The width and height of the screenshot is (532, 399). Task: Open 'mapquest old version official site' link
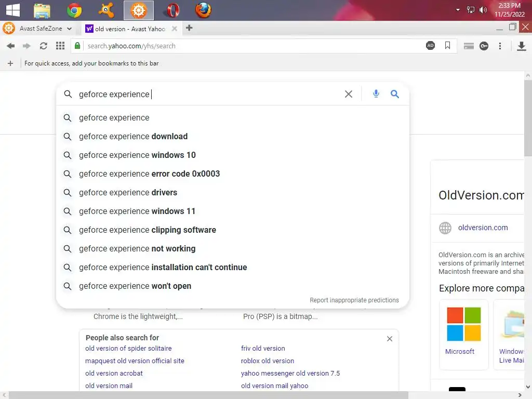(135, 361)
